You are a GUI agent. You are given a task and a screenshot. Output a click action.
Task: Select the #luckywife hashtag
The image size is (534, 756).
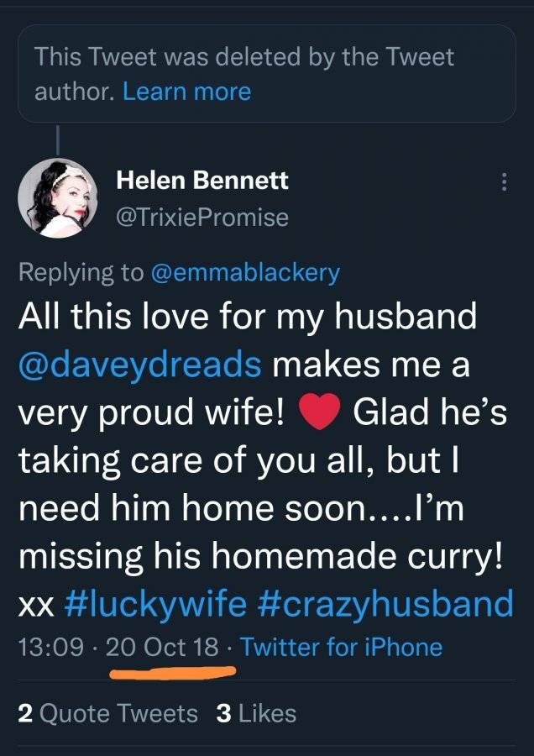tap(154, 604)
